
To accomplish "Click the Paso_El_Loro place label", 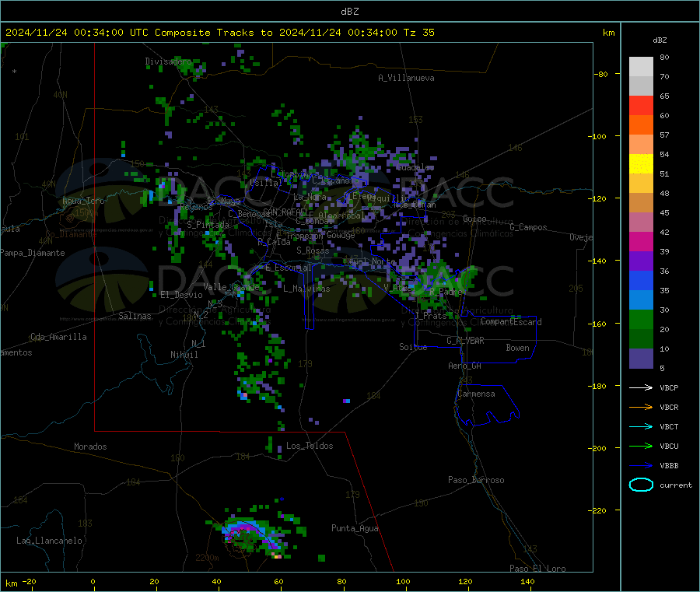I will [537, 569].
